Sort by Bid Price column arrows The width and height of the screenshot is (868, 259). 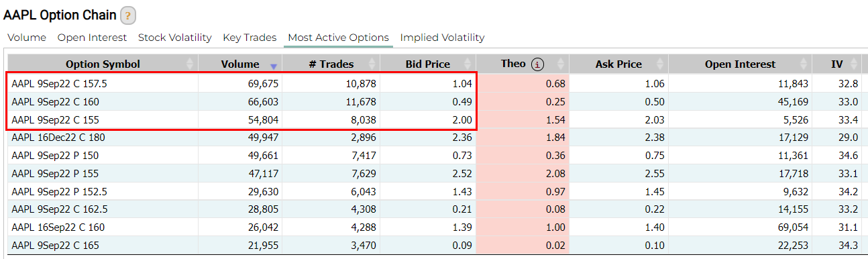coord(468,64)
